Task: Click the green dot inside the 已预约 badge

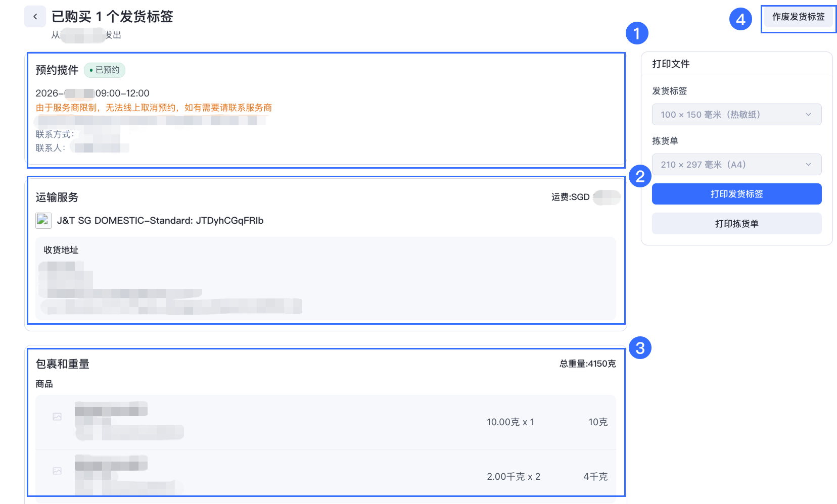Action: click(x=90, y=70)
